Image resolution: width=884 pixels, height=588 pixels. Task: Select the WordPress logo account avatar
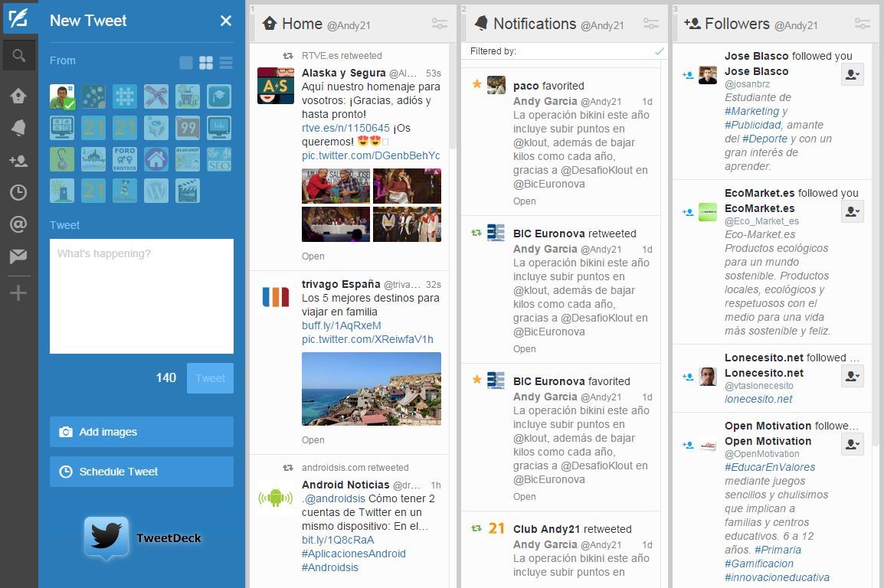pyautogui.click(x=156, y=191)
